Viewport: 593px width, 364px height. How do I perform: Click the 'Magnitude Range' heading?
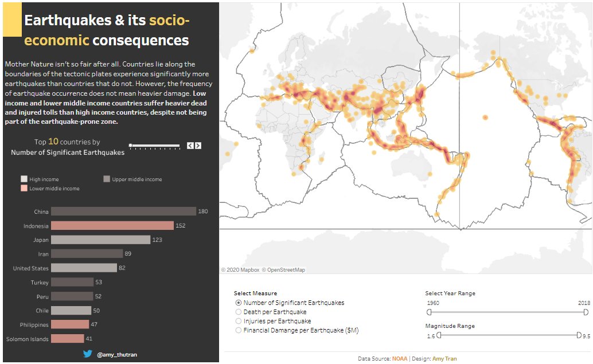[450, 326]
